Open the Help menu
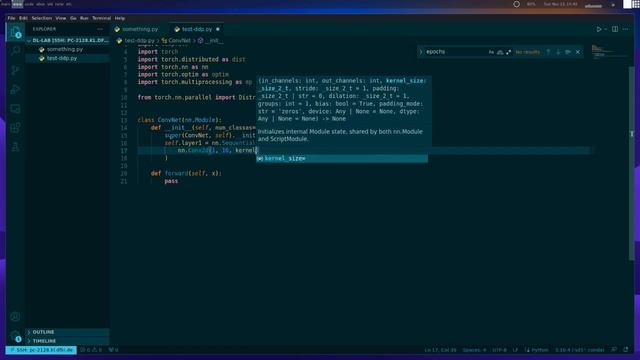This screenshot has height=360, width=640. (120, 18)
